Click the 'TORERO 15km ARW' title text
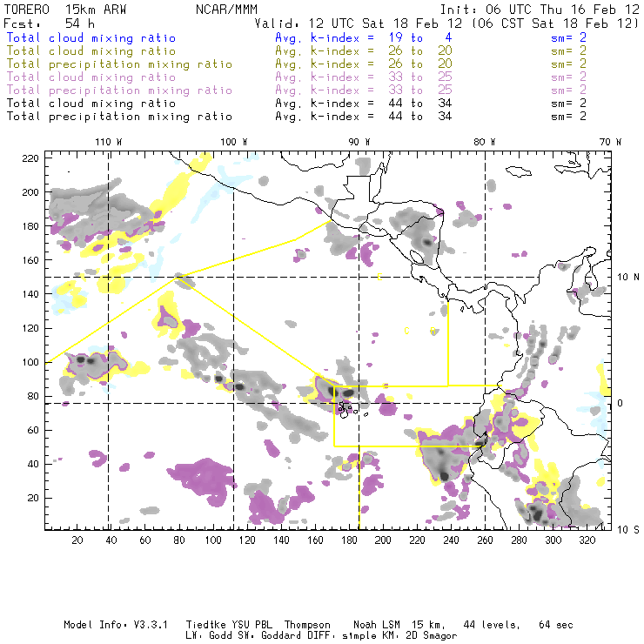Viewport: 644px width, 644px height. coord(65,10)
